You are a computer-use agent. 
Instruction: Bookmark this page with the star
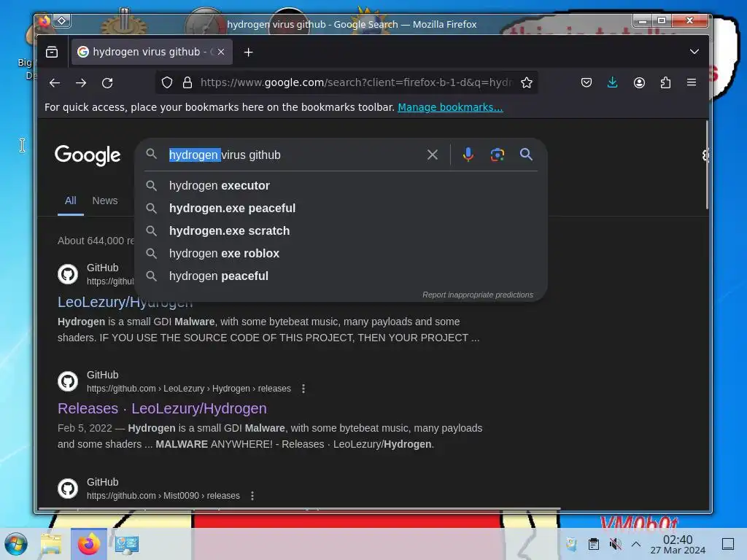(x=527, y=83)
